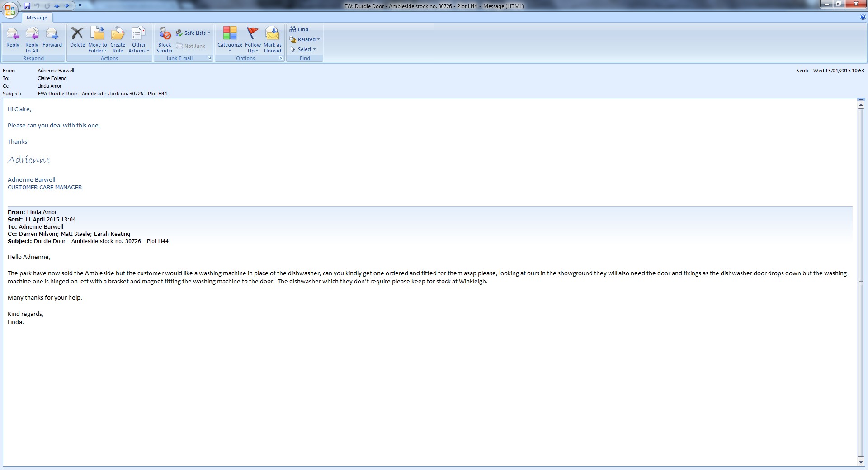Block the sender of this email
Screen dimensions: 868x470
[x=165, y=39]
